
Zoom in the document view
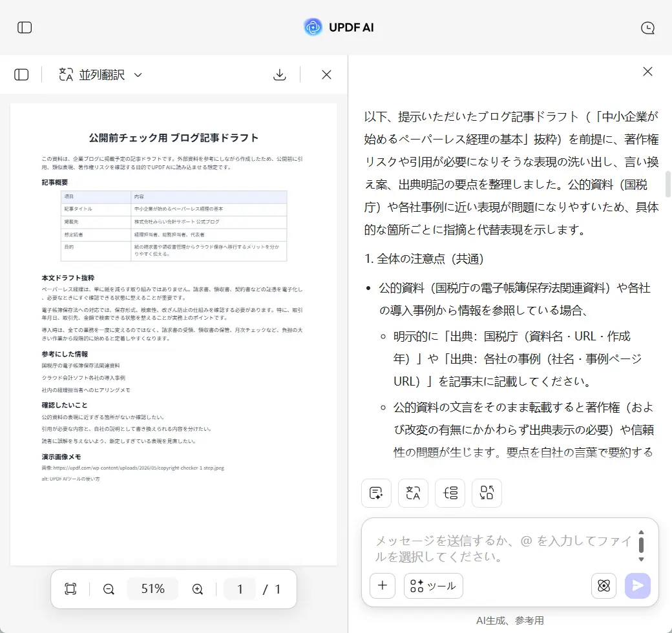(198, 589)
